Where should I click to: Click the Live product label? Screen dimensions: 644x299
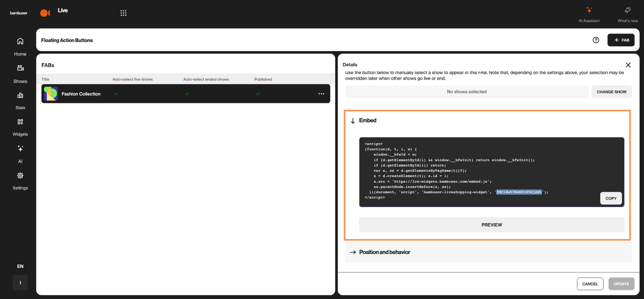click(x=63, y=10)
